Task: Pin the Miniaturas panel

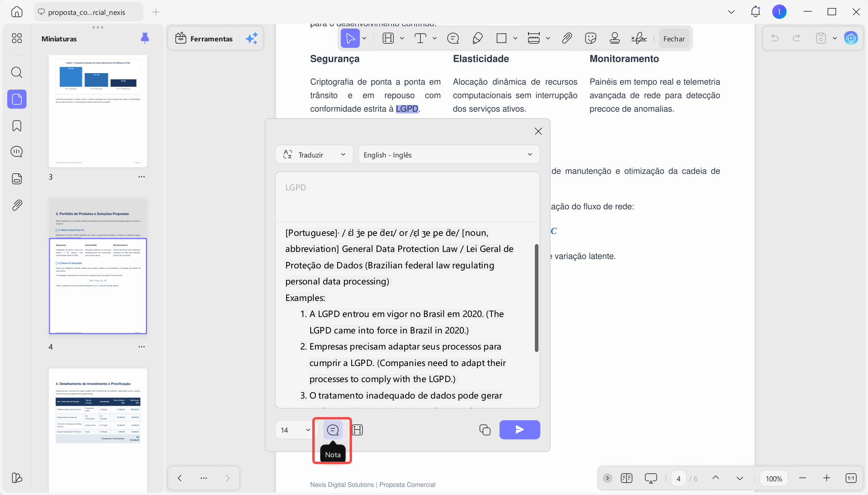Action: (x=145, y=38)
